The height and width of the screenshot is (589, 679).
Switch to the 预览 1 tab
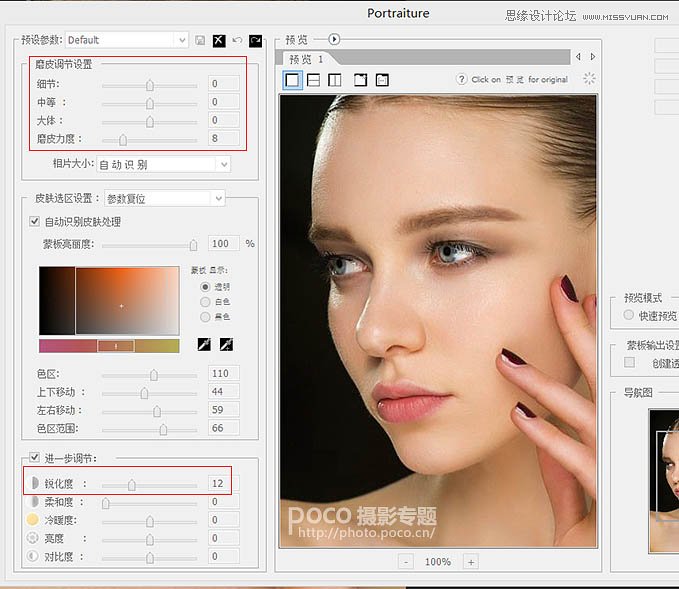point(306,60)
